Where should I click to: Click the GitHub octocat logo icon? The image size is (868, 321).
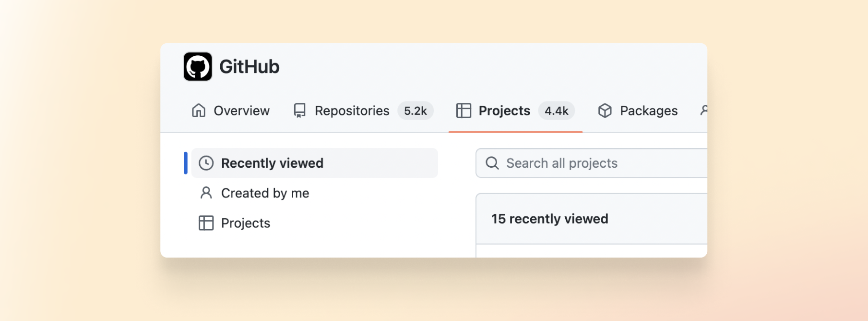(197, 66)
